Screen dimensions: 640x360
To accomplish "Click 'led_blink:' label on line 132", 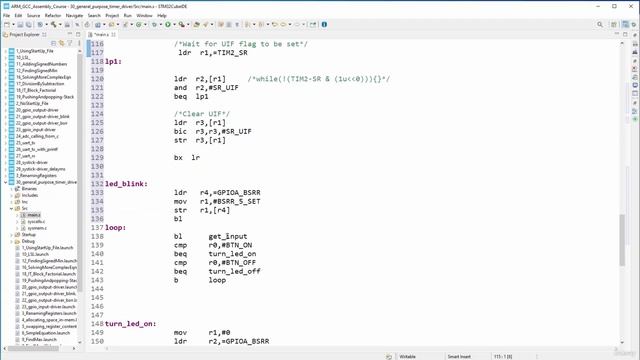I will 126,184.
